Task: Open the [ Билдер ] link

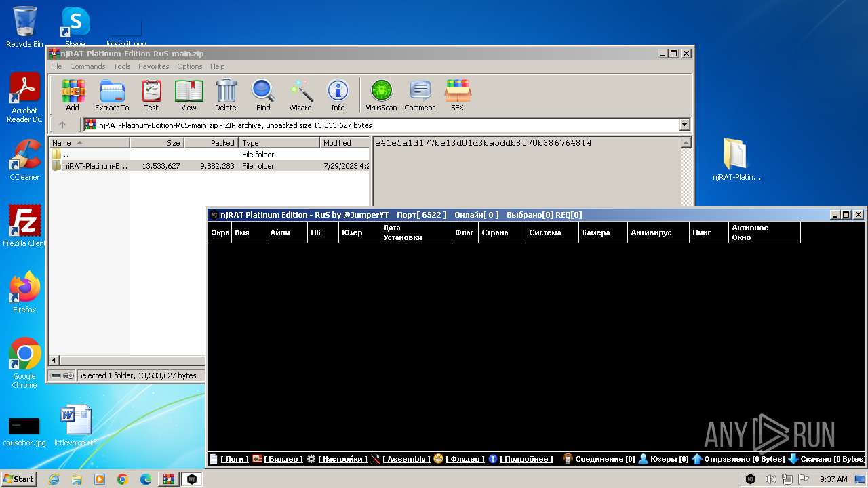Action: click(283, 459)
